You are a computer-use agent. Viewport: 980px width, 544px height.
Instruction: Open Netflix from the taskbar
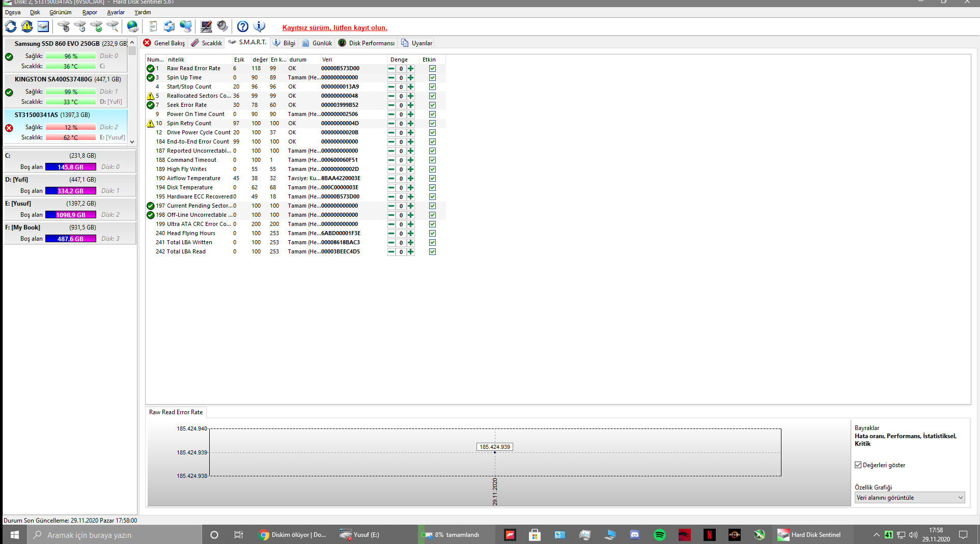[x=710, y=535]
